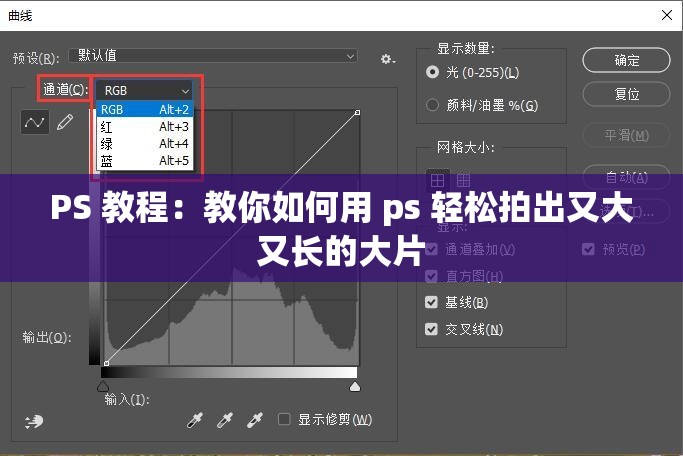Choose 绿 green channel Alt+4

(x=145, y=143)
